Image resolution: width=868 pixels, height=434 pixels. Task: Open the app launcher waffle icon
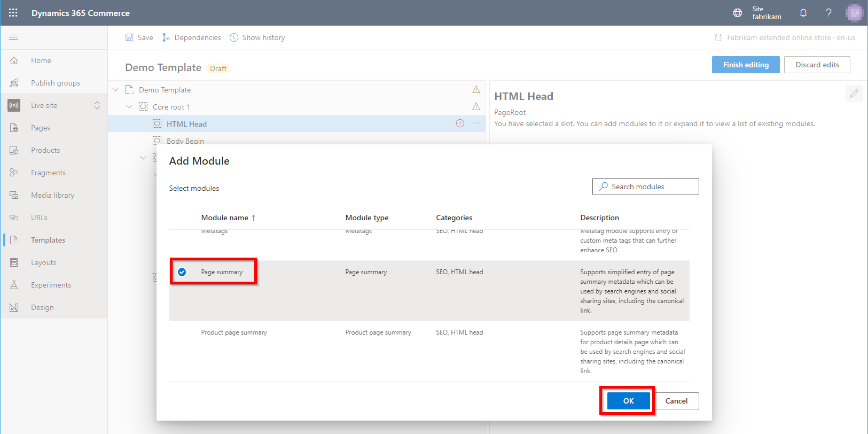13,13
